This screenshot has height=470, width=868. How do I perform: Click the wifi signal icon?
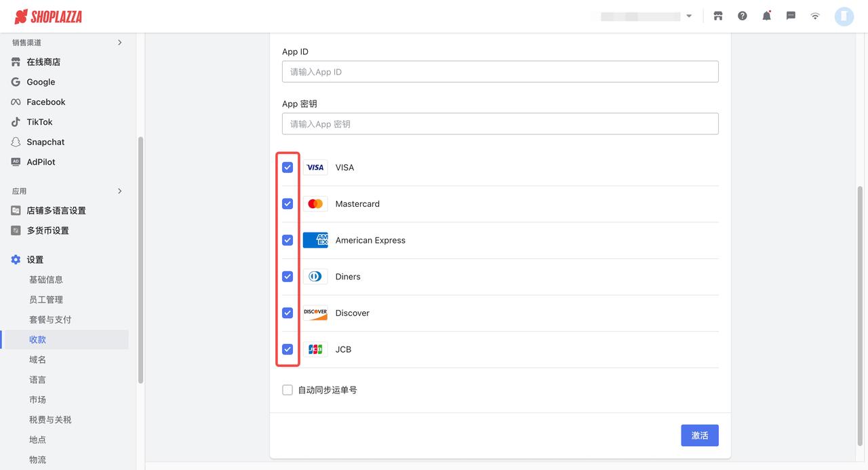[x=815, y=16]
